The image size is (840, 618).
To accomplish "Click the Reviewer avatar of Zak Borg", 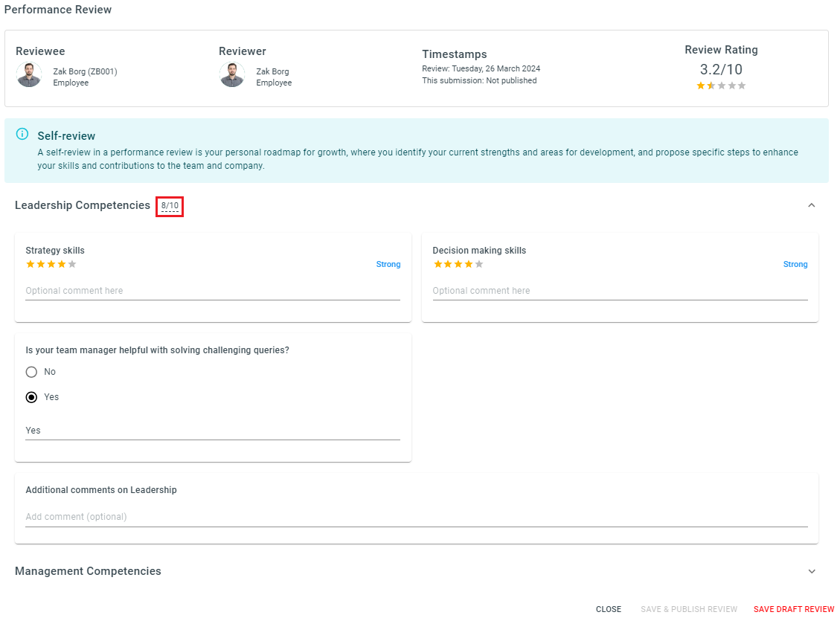I will point(232,74).
